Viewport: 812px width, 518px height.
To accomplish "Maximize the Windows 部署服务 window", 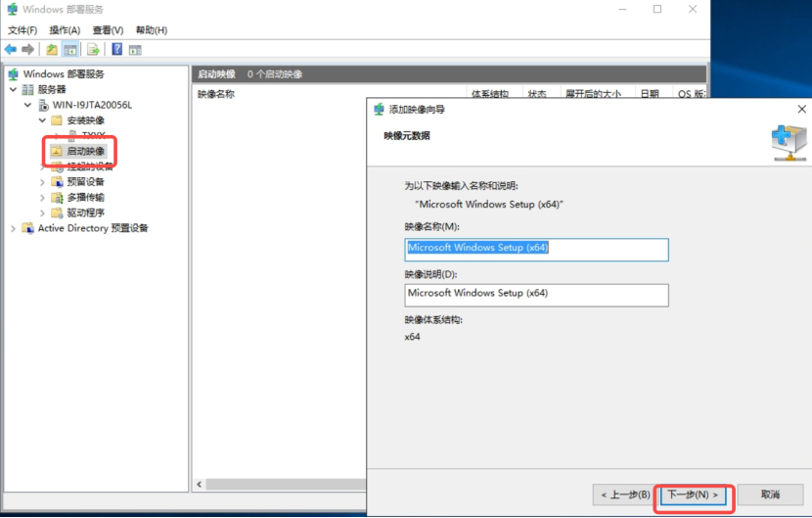I will [x=657, y=9].
